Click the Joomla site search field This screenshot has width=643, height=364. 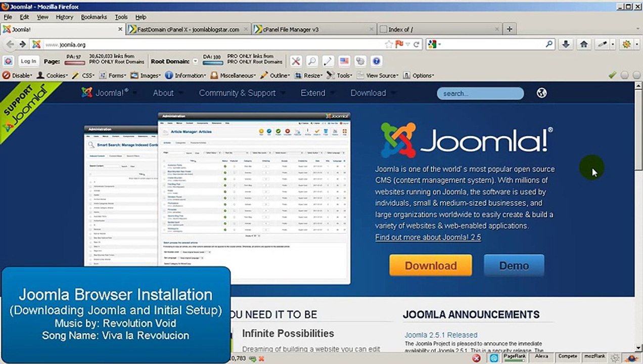click(480, 94)
